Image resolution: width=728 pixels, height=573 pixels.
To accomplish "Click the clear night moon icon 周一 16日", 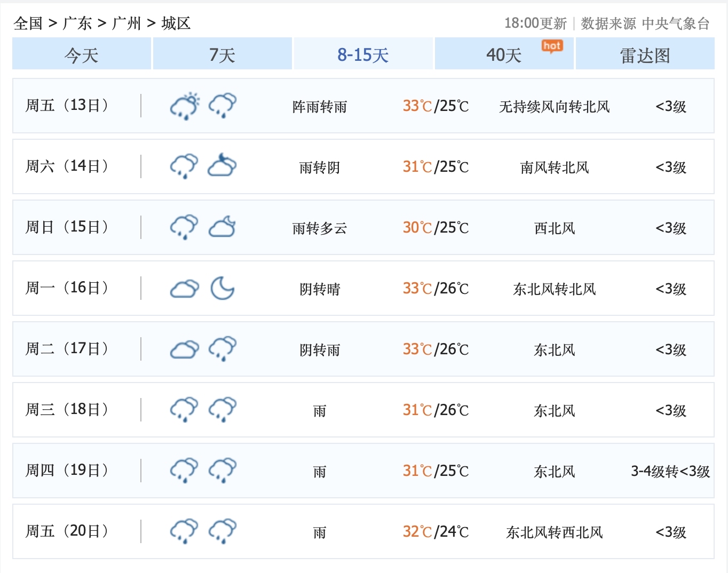I will [223, 288].
